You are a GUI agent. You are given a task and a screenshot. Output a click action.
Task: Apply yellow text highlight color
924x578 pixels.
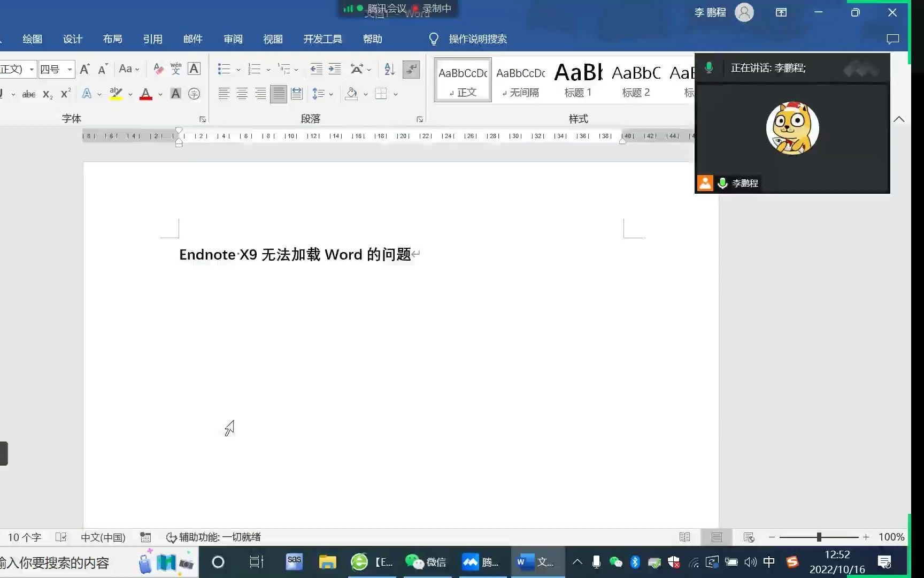[x=115, y=94]
